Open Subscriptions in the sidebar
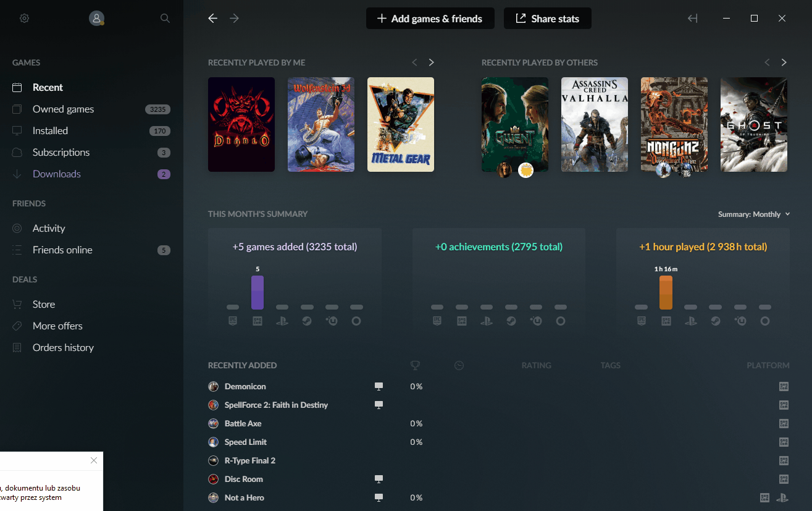The image size is (812, 511). point(91,153)
